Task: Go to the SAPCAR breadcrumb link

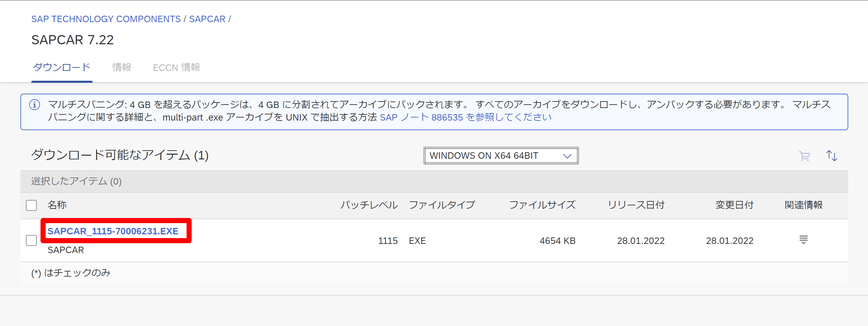Action: pyautogui.click(x=207, y=19)
